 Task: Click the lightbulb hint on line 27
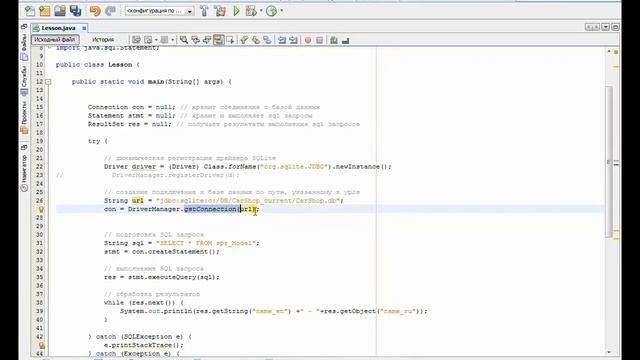(x=41, y=209)
